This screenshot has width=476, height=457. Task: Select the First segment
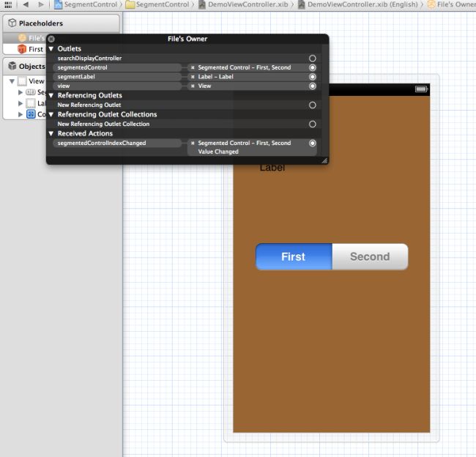(x=294, y=257)
